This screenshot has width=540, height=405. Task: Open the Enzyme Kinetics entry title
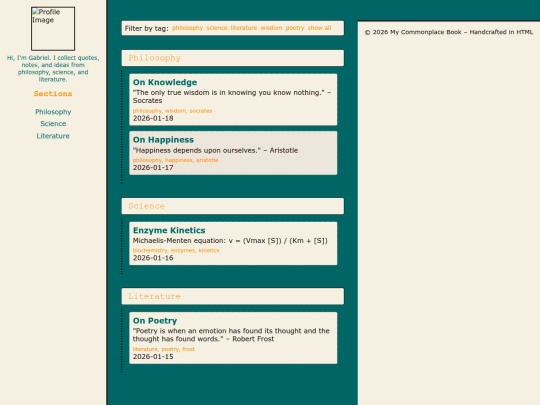pyautogui.click(x=169, y=230)
